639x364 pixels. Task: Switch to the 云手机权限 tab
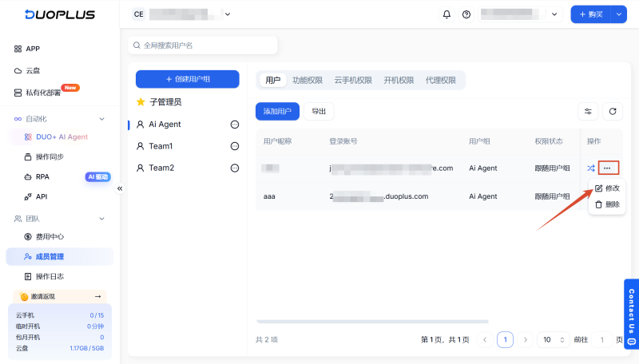click(353, 80)
